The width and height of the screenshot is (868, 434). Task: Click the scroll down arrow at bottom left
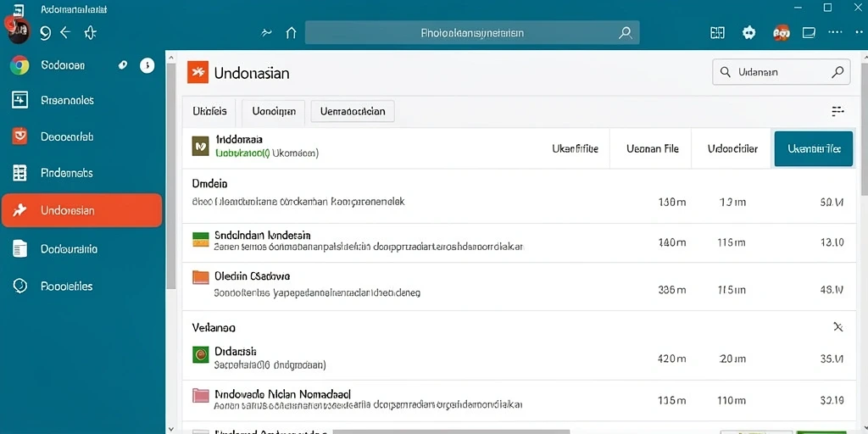coord(171,428)
